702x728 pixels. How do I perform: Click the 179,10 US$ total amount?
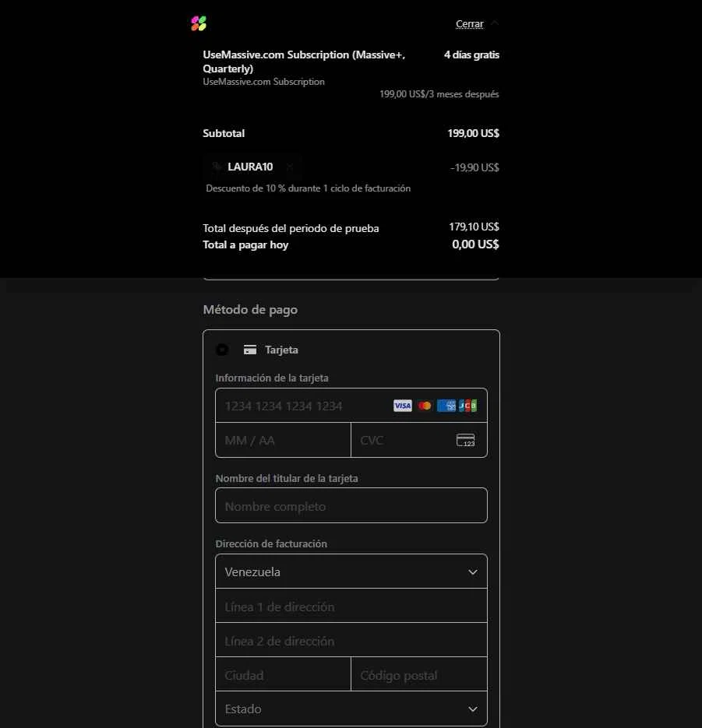(474, 227)
